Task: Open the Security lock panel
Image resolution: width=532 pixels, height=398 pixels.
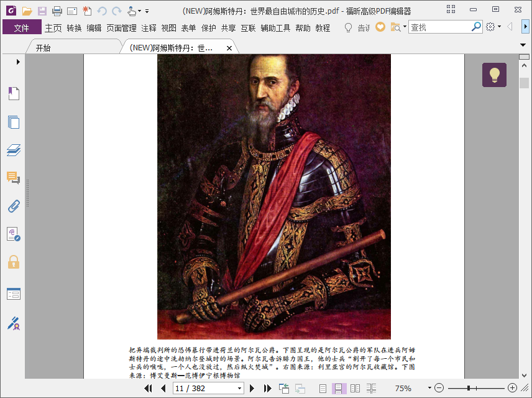Action: [x=14, y=262]
